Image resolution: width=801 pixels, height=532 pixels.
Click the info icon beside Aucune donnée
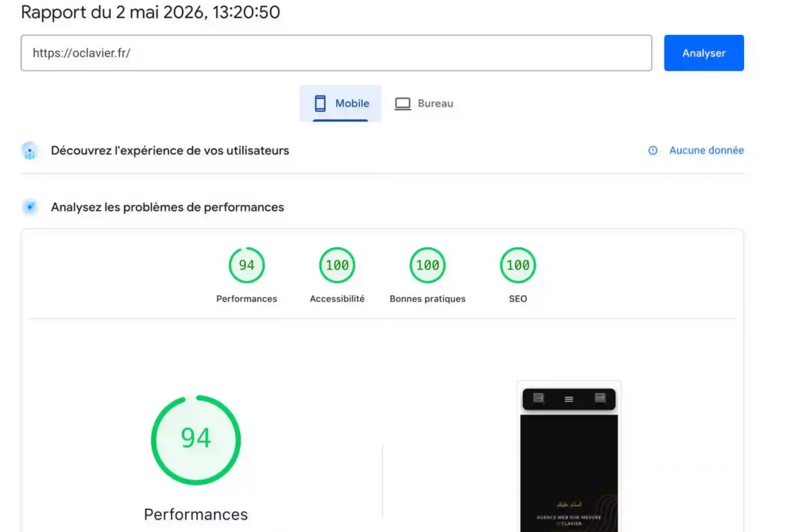click(653, 150)
